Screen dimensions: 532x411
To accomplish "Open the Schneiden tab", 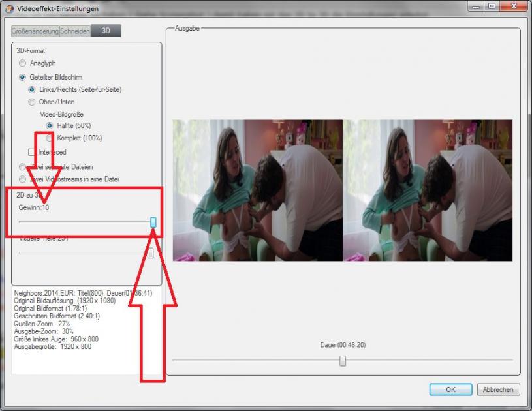I will pos(75,31).
